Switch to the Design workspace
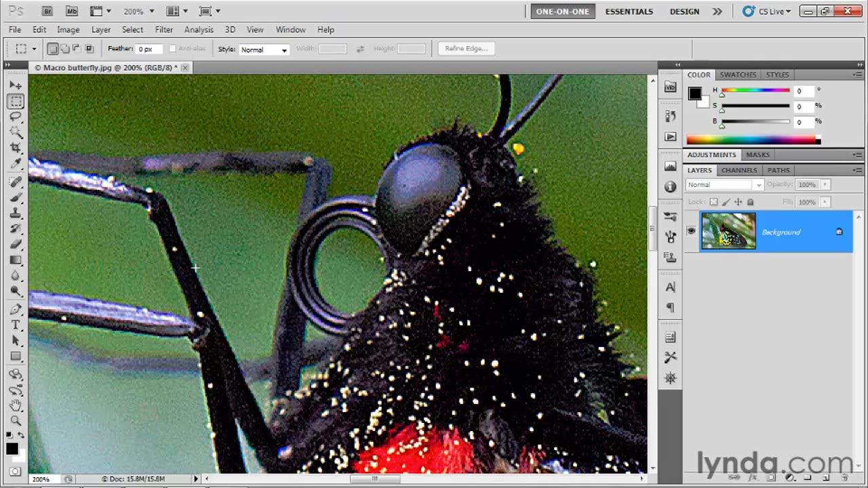The image size is (868, 488). coord(684,12)
